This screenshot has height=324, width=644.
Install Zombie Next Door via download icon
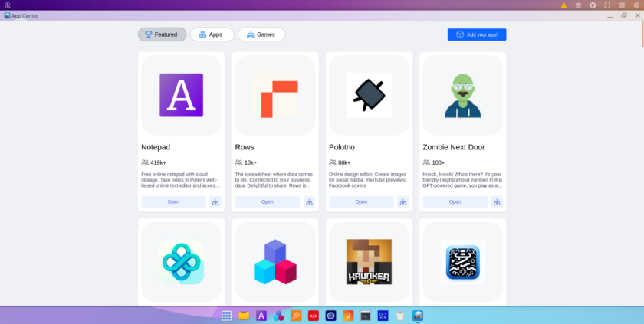[x=497, y=201]
